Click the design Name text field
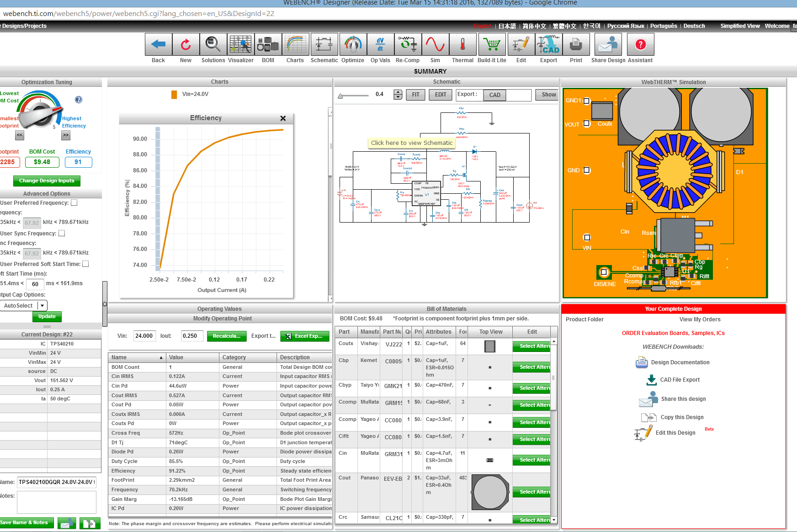The height and width of the screenshot is (532, 797). coord(57,482)
